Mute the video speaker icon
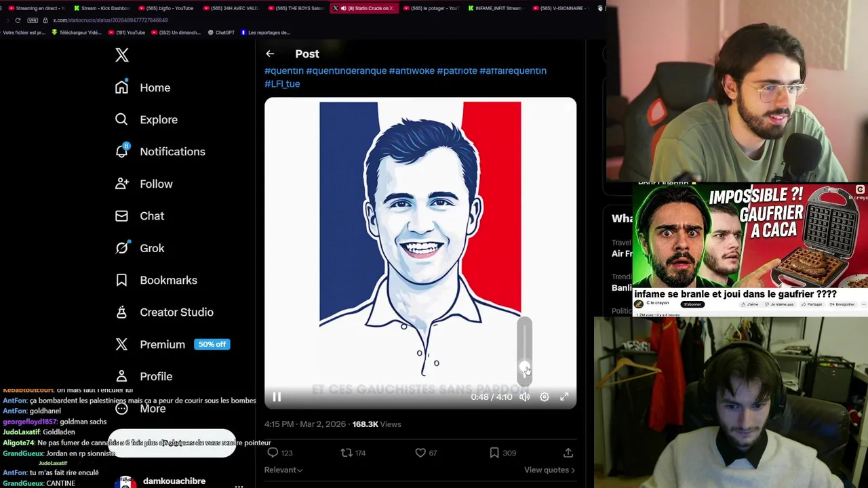The height and width of the screenshot is (488, 868). [x=524, y=397]
